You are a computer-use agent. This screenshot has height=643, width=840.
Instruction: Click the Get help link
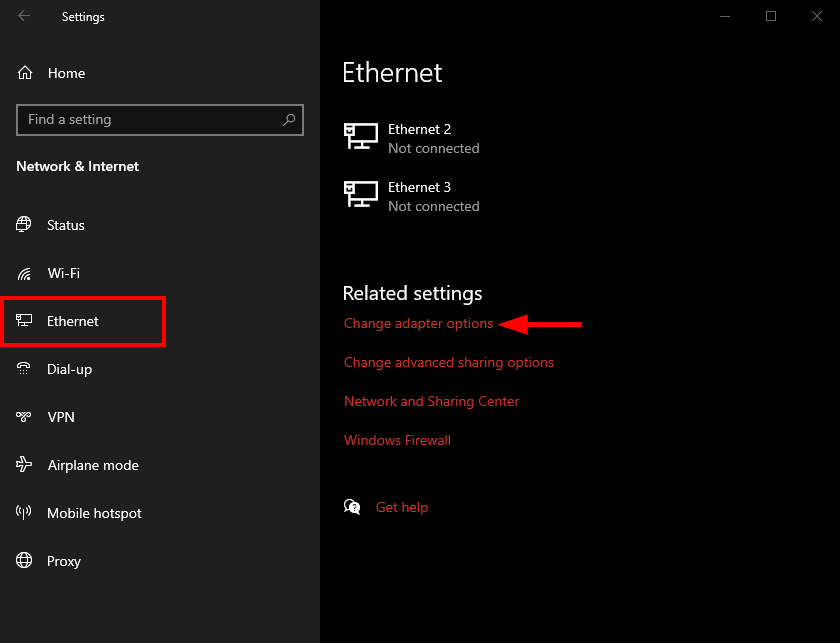coord(401,508)
